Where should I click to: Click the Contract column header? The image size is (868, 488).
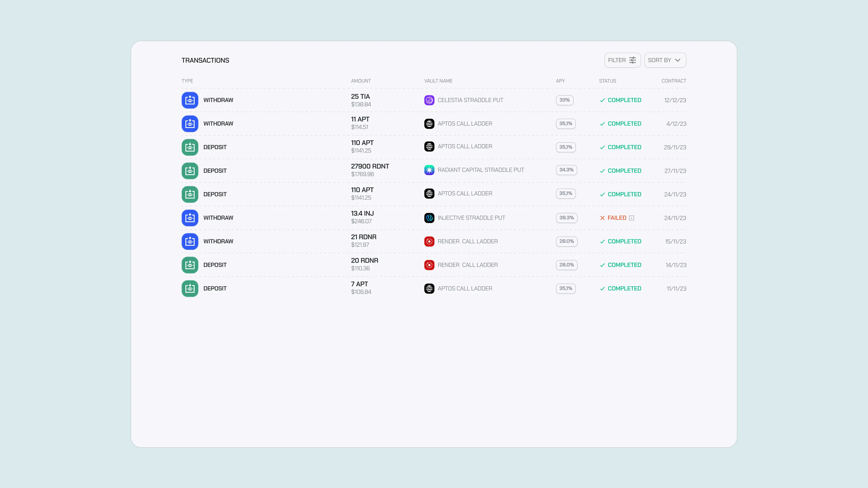[674, 81]
